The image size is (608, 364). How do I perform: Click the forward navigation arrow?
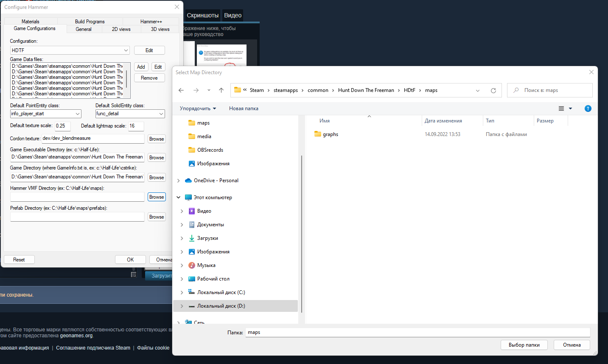[x=196, y=90]
